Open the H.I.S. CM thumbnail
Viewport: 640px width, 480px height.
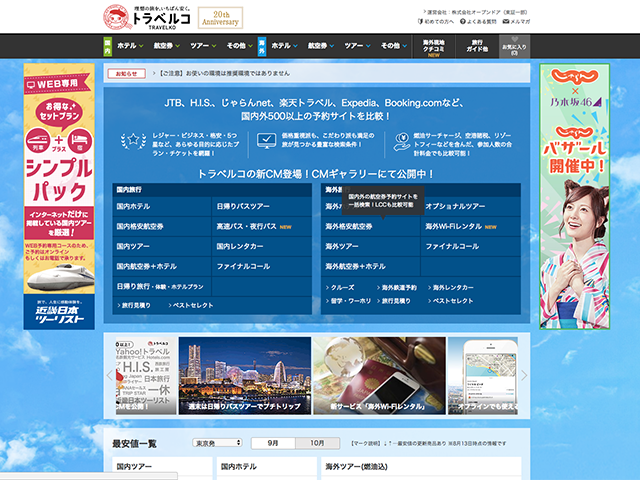coord(146,376)
